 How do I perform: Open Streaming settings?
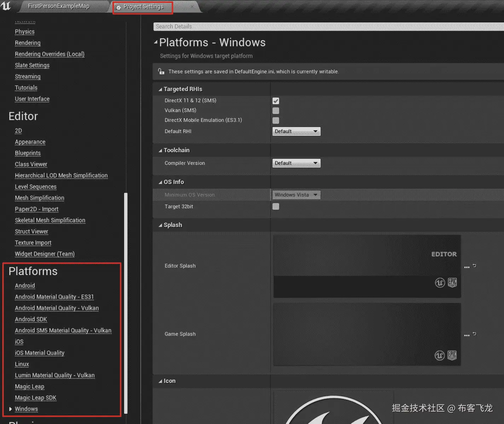[28, 76]
